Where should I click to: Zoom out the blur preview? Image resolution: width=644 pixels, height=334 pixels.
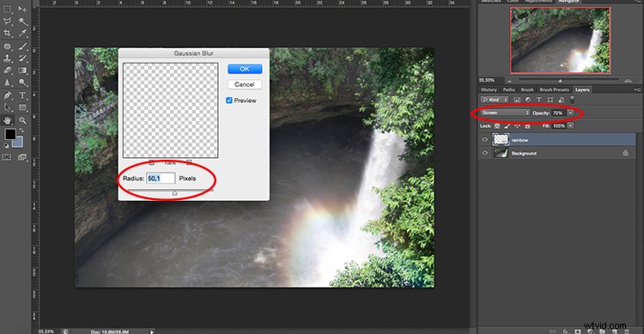point(151,162)
